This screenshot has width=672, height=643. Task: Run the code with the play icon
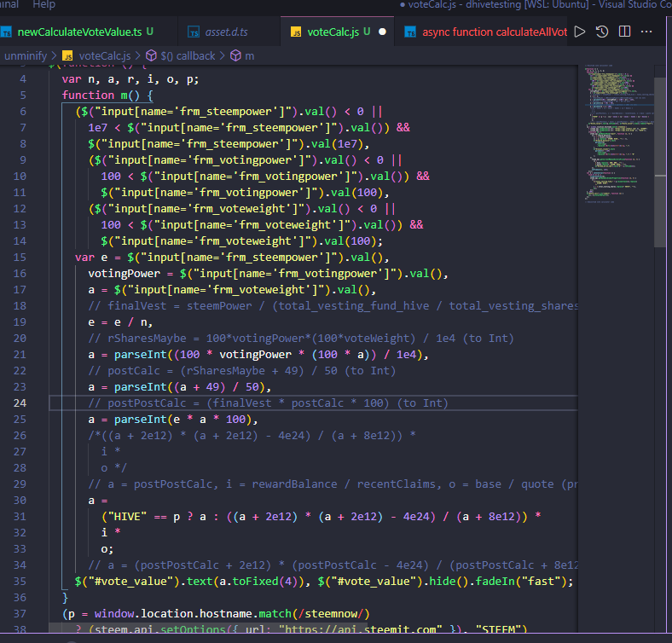[580, 32]
